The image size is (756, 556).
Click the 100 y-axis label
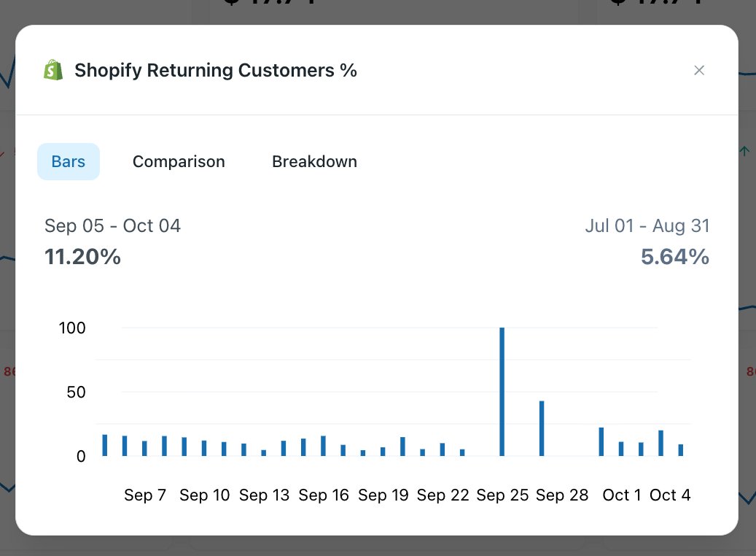(x=72, y=328)
